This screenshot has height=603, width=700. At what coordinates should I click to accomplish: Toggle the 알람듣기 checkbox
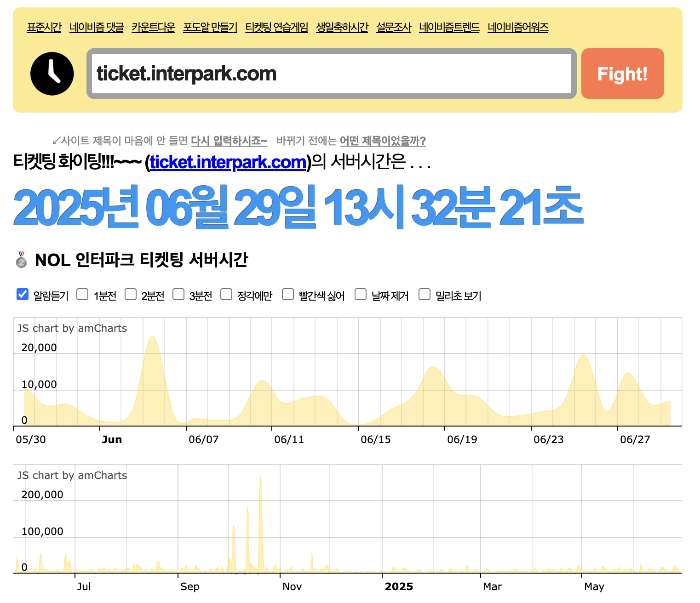[x=23, y=294]
